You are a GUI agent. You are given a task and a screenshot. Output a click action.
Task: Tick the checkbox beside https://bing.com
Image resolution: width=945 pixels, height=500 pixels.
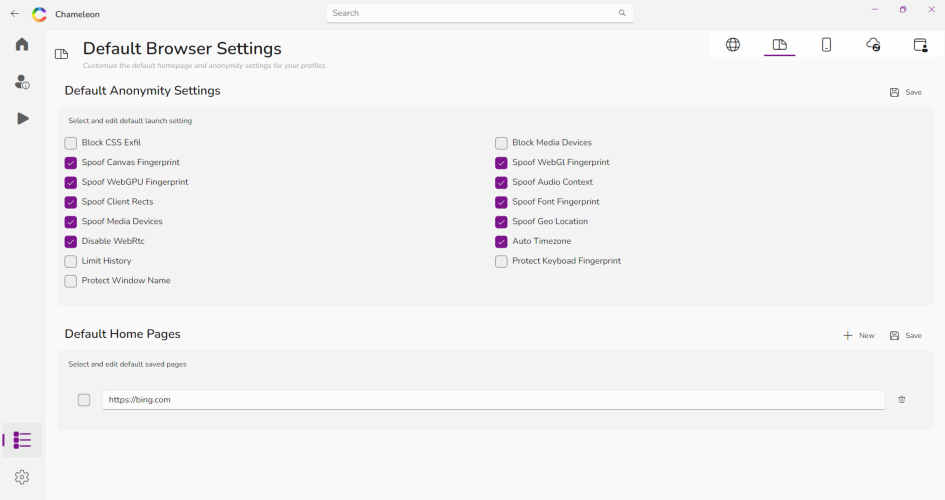(84, 400)
